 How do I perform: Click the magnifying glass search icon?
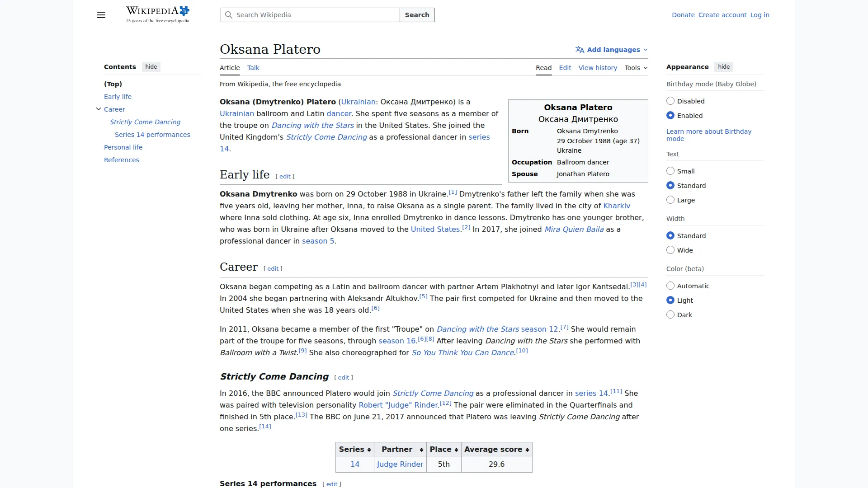(229, 15)
